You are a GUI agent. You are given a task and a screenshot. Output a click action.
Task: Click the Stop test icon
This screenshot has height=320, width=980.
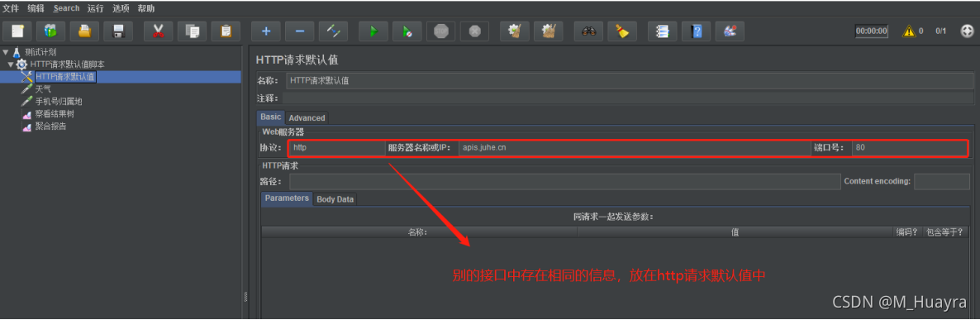pyautogui.click(x=441, y=31)
